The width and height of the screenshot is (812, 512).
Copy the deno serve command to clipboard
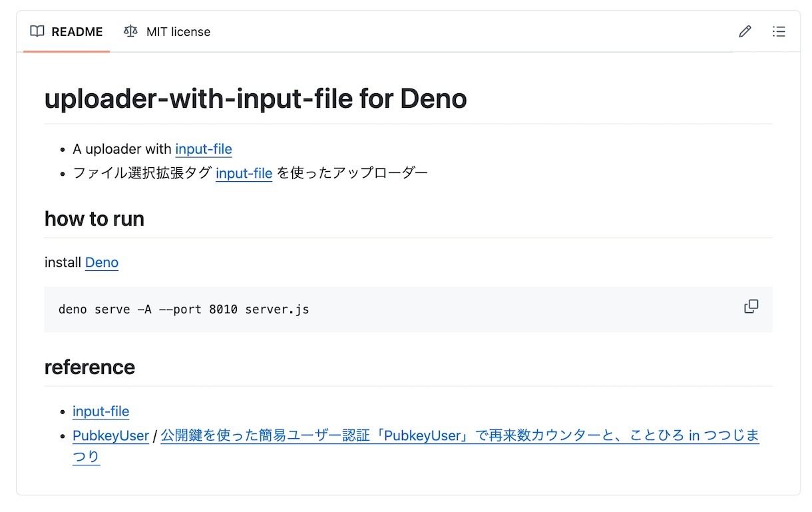tap(751, 306)
